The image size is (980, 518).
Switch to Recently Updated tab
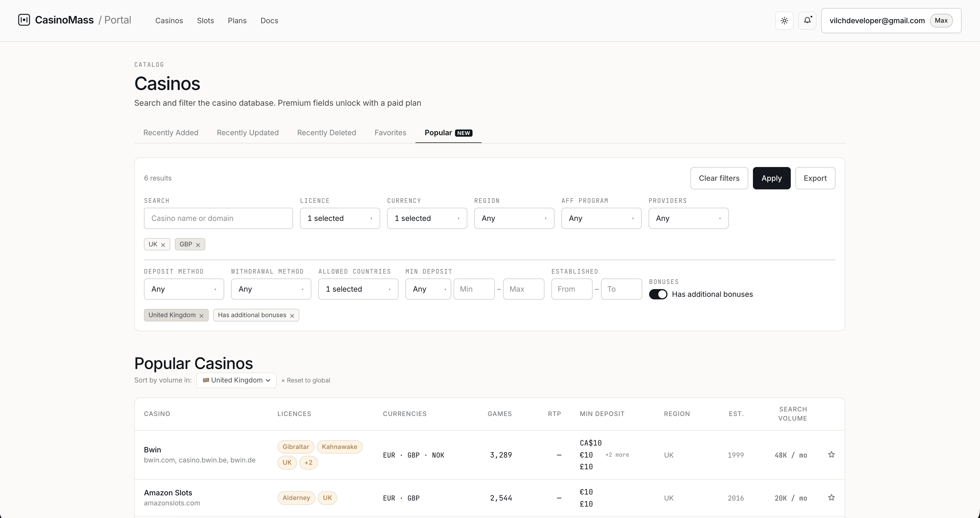(248, 133)
